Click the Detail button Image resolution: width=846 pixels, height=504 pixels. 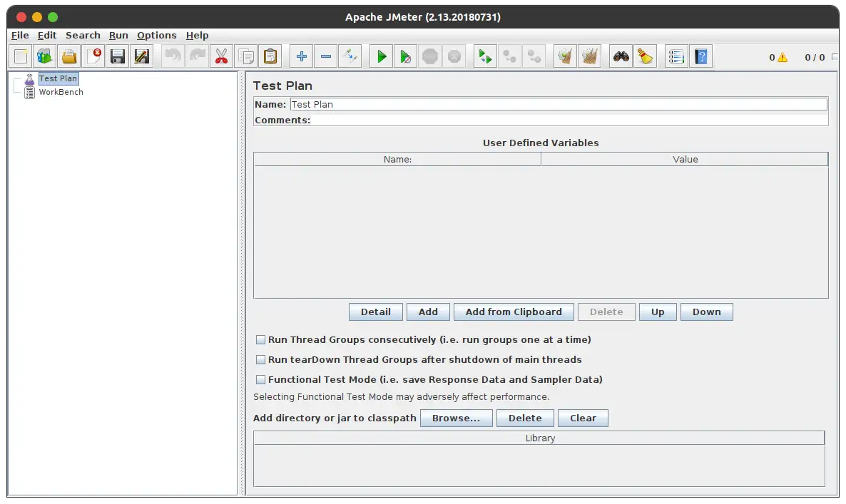[x=375, y=312]
